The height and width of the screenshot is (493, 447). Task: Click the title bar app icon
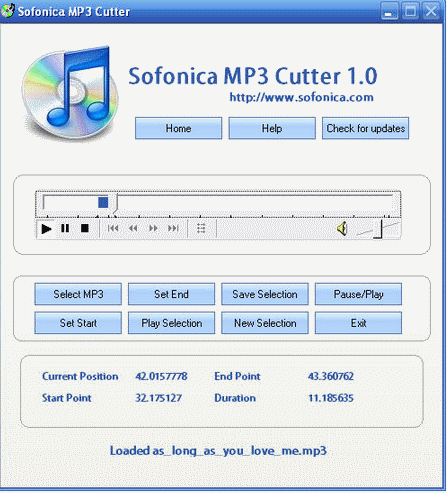pyautogui.click(x=7, y=11)
